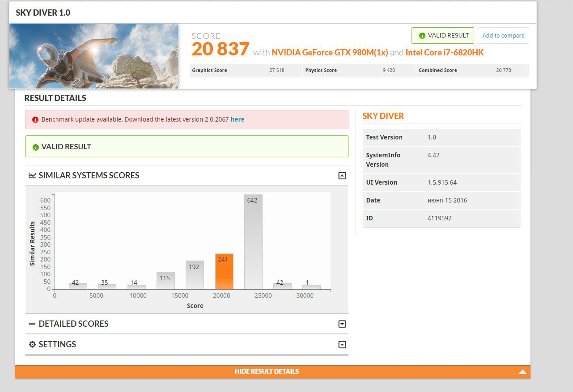This screenshot has width=573, height=392.
Task: Click the Date value июня 15 2016
Action: pyautogui.click(x=447, y=200)
